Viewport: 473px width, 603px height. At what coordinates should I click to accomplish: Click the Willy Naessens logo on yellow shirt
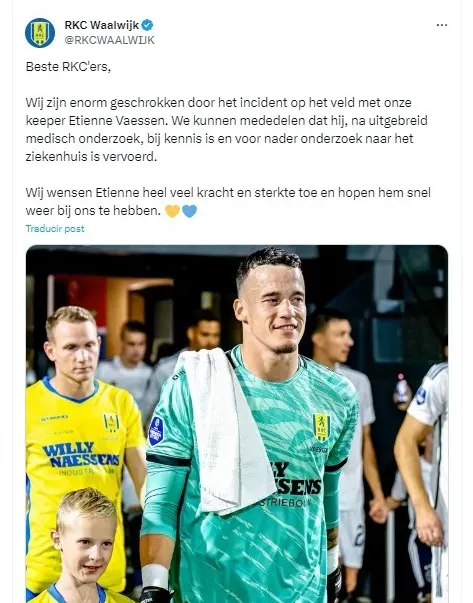click(x=81, y=455)
